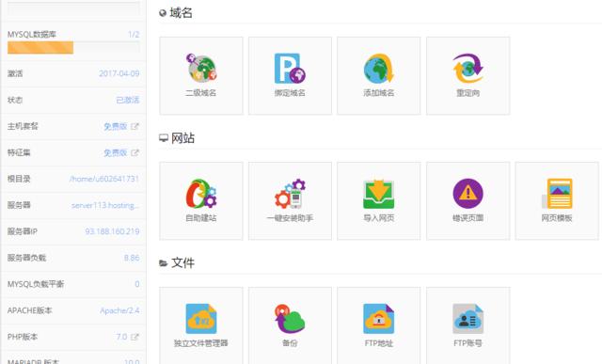The width and height of the screenshot is (602, 364).
Task: Click the server IP 93.188.160.219
Action: pyautogui.click(x=112, y=231)
